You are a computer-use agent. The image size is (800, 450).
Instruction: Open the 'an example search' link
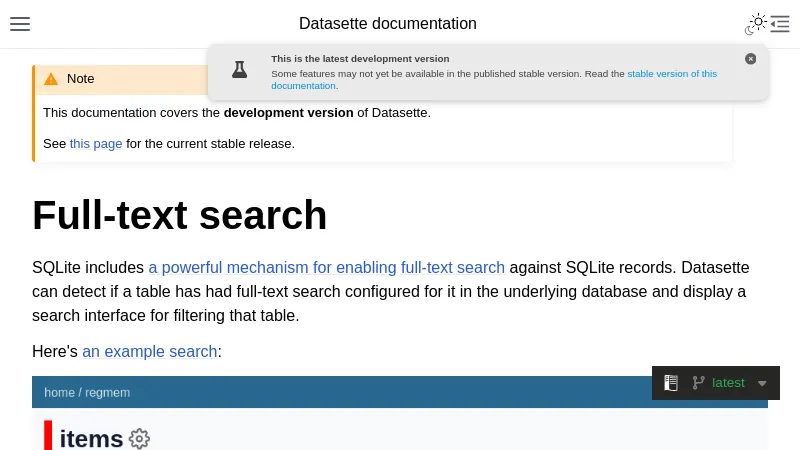pyautogui.click(x=149, y=351)
